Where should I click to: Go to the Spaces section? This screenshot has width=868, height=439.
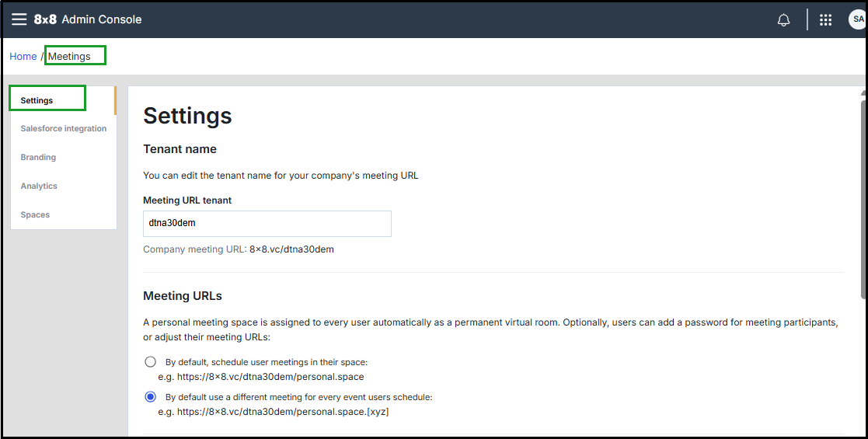pyautogui.click(x=35, y=214)
